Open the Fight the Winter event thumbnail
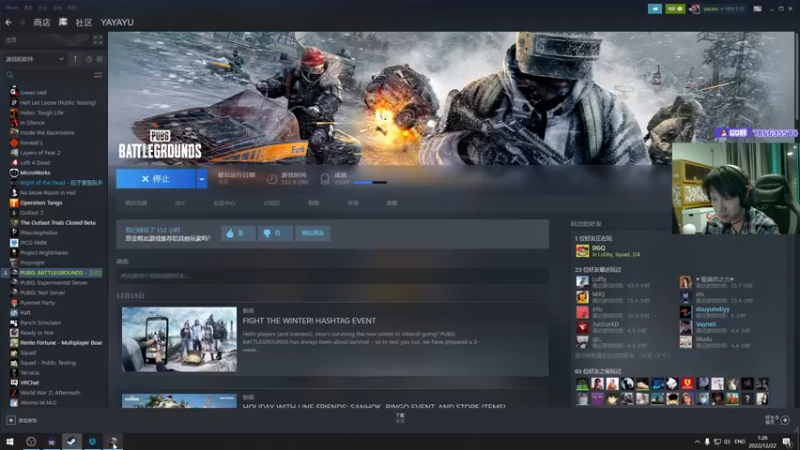 point(179,339)
